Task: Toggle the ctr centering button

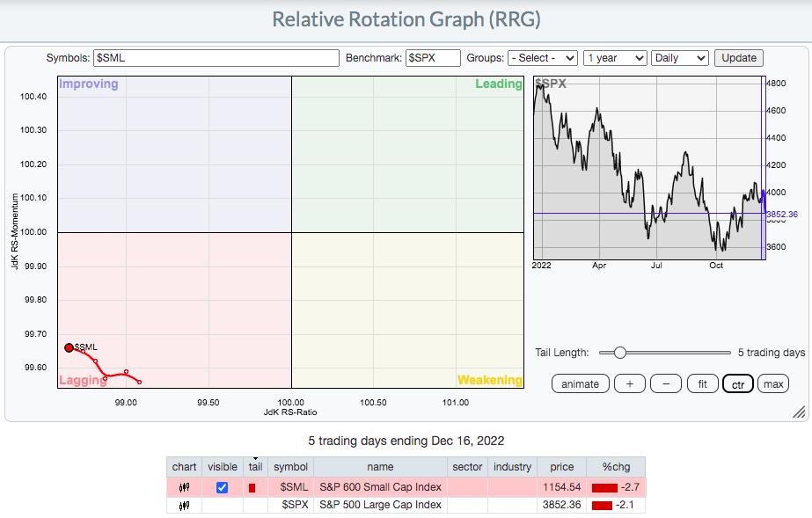Action: tap(738, 383)
